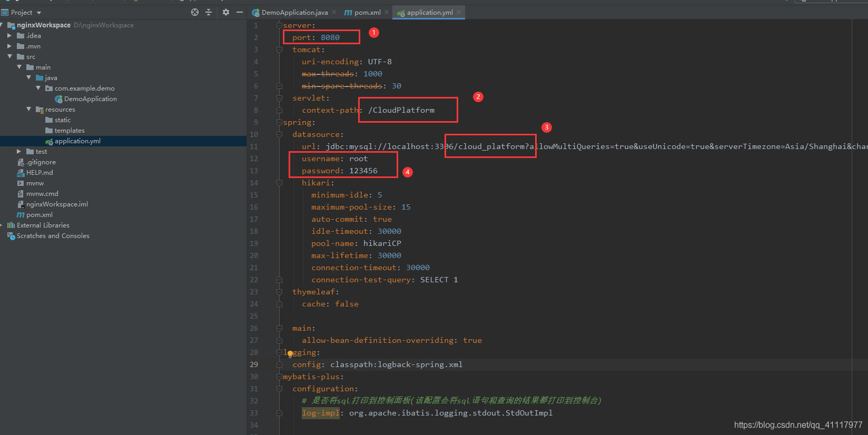Click uri-encoding value UTF-8
This screenshot has width=868, height=435.
(380, 62)
